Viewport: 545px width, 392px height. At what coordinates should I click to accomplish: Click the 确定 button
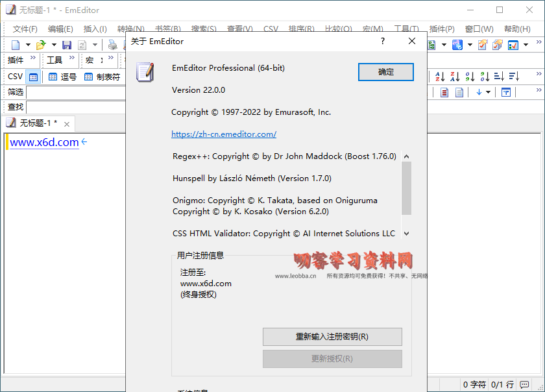386,72
